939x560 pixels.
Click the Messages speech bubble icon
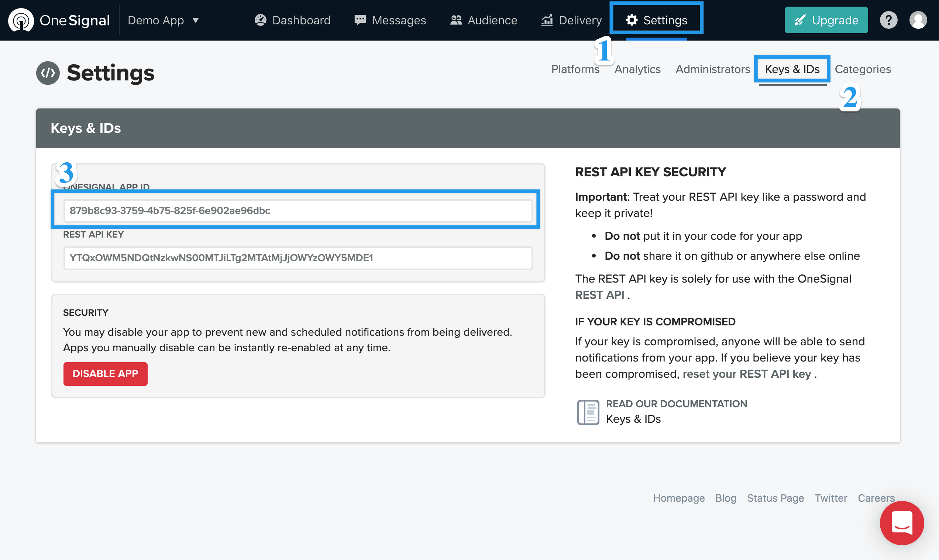(x=360, y=20)
